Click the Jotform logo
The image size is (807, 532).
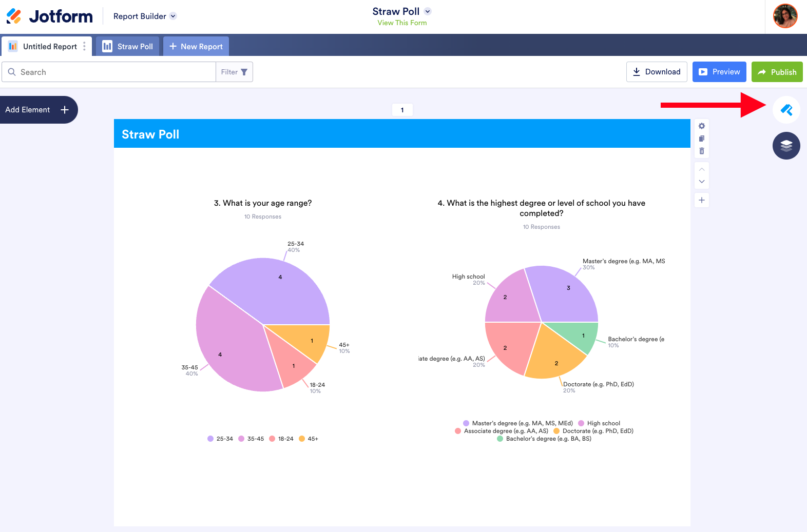[50, 16]
